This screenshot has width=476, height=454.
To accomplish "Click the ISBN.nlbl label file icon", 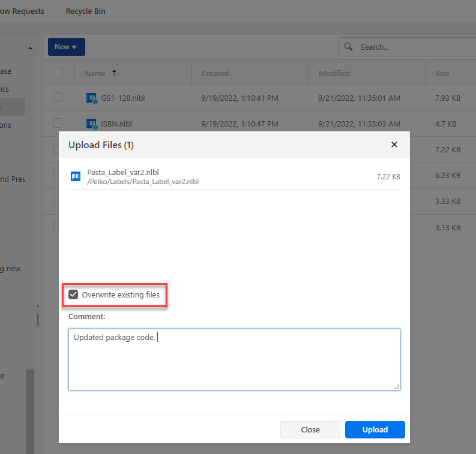I will pyautogui.click(x=91, y=124).
